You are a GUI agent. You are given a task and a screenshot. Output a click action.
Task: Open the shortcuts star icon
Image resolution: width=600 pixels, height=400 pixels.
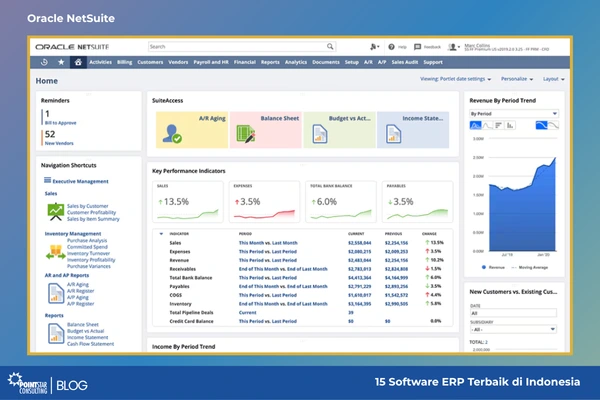[61, 62]
